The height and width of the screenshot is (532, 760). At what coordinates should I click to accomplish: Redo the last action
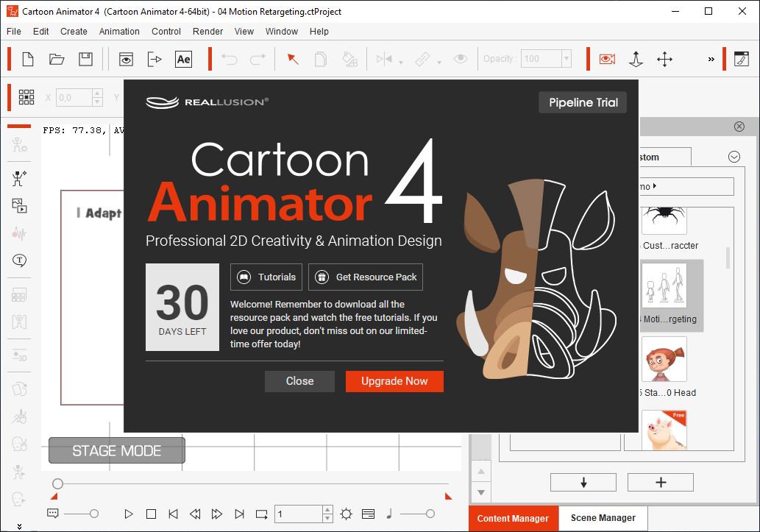pyautogui.click(x=258, y=59)
